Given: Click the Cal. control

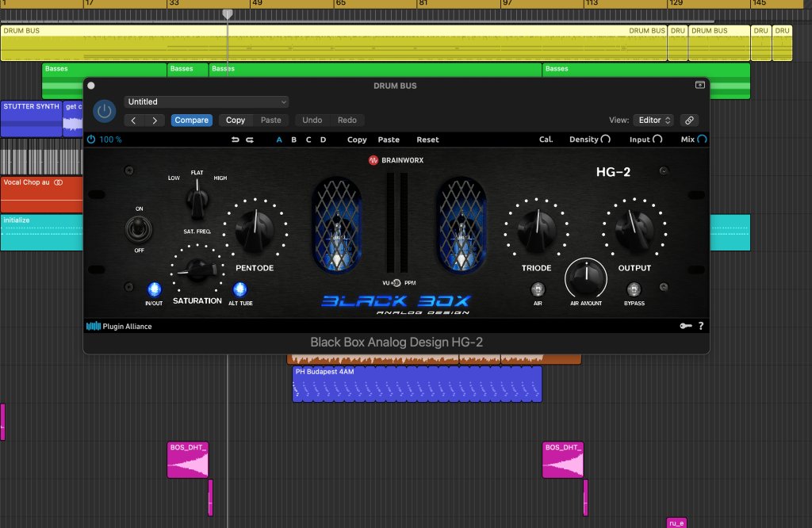Looking at the screenshot, I should point(546,140).
